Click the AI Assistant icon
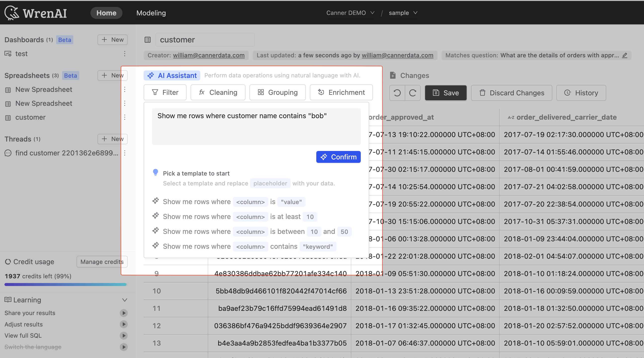This screenshot has height=358, width=644. 151,75
